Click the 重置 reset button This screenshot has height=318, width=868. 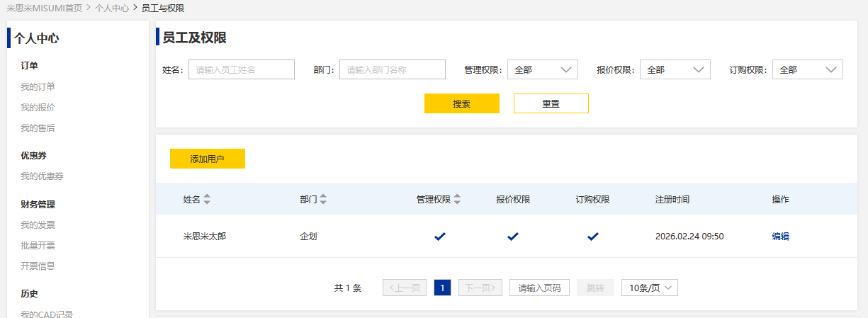551,103
